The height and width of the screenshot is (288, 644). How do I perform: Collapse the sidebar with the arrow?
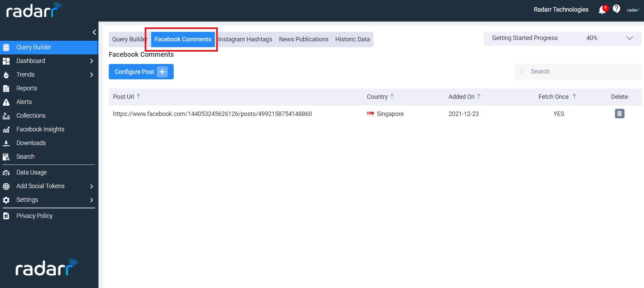94,32
